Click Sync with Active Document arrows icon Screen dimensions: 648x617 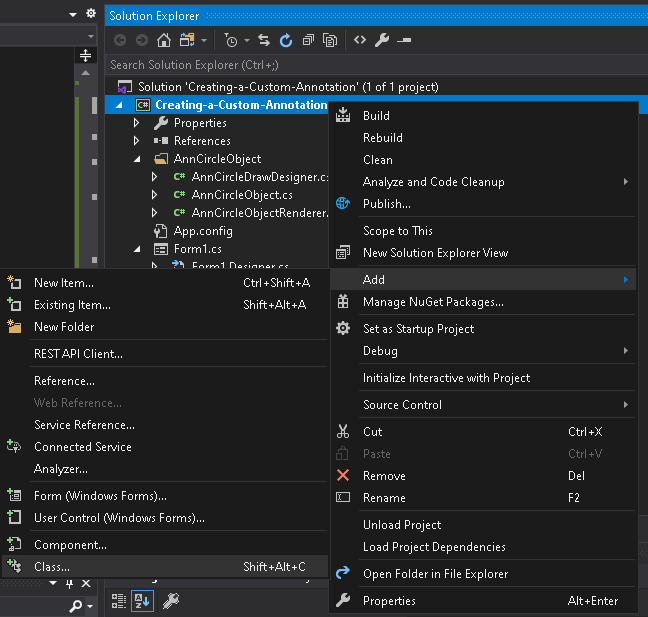[264, 40]
